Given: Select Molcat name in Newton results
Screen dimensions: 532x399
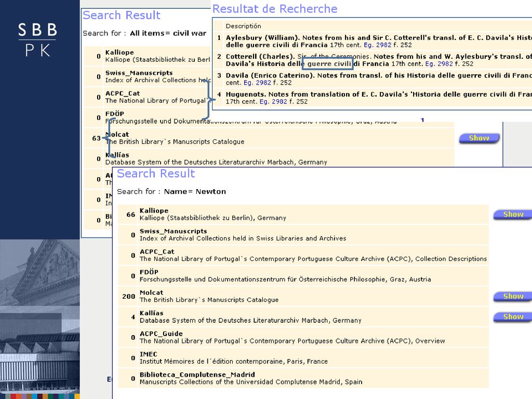Looking at the screenshot, I should (151, 292).
